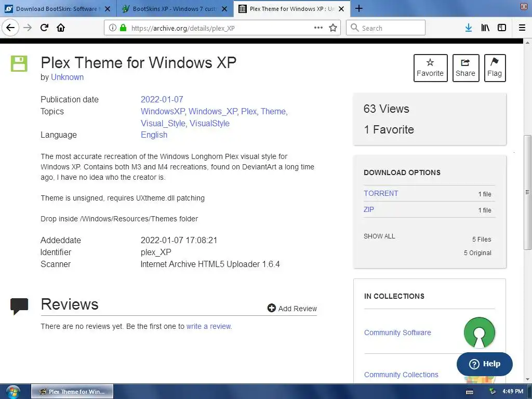This screenshot has width=532, height=399.
Task: Open the Plex topic link
Action: pyautogui.click(x=249, y=111)
